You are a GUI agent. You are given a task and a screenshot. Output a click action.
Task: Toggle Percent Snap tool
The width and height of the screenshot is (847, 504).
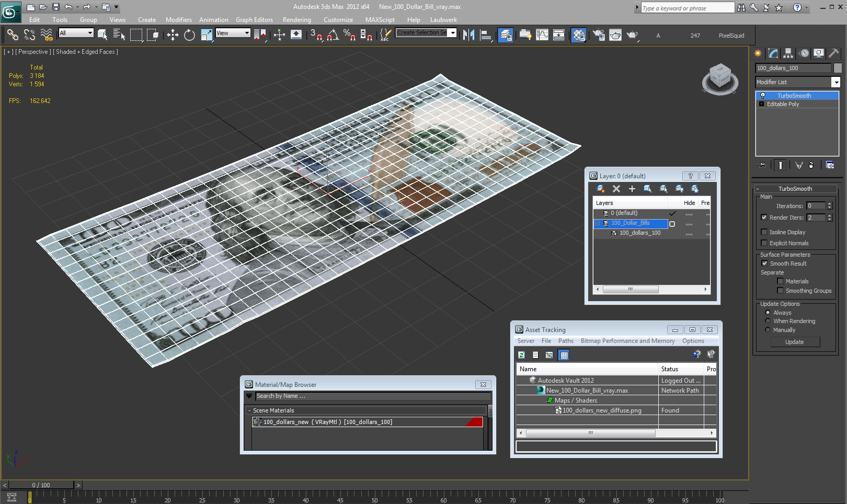pyautogui.click(x=349, y=35)
